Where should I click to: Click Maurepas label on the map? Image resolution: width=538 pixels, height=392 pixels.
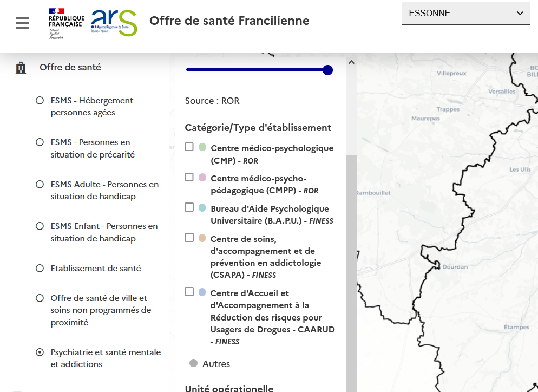[425, 119]
